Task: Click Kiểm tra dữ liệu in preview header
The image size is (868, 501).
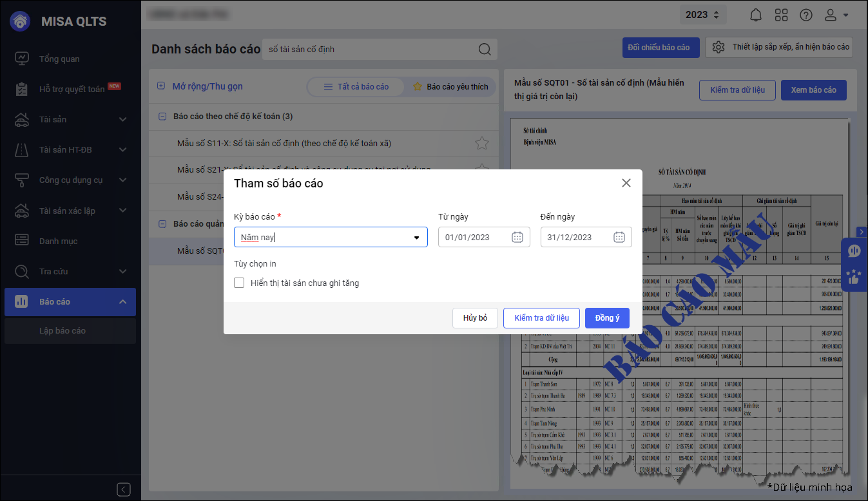Action: 737,90
